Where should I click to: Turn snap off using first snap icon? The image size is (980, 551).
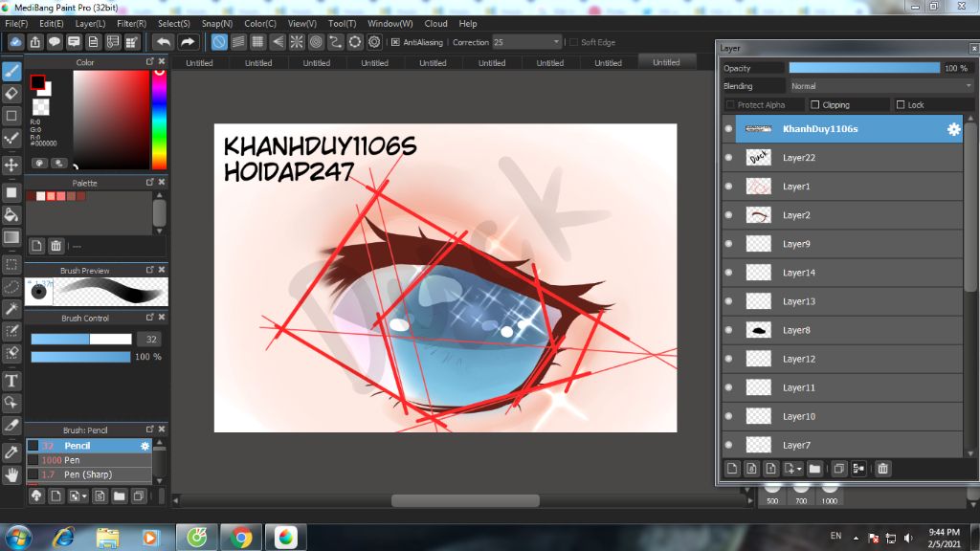[219, 42]
